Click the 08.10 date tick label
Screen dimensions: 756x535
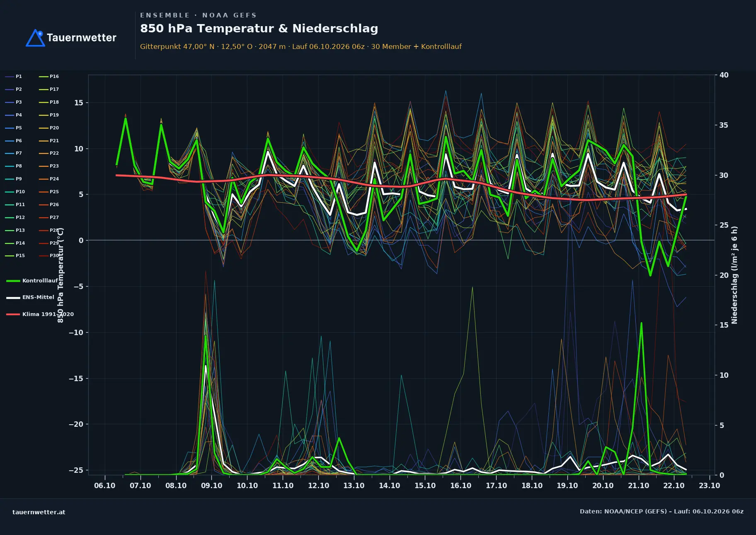(176, 486)
